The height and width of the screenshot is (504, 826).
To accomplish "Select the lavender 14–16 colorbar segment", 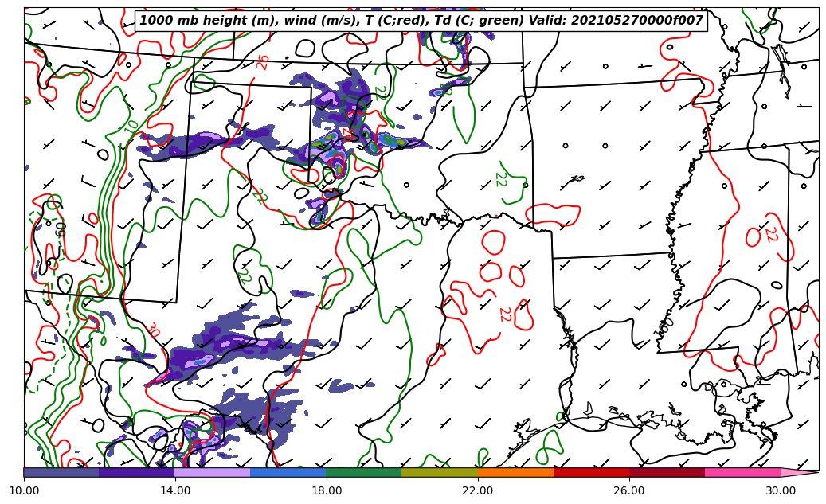I will click(x=213, y=472).
